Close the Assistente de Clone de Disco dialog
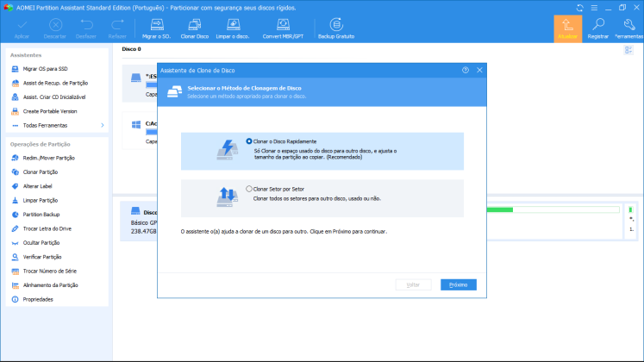Image resolution: width=644 pixels, height=362 pixels. (479, 70)
